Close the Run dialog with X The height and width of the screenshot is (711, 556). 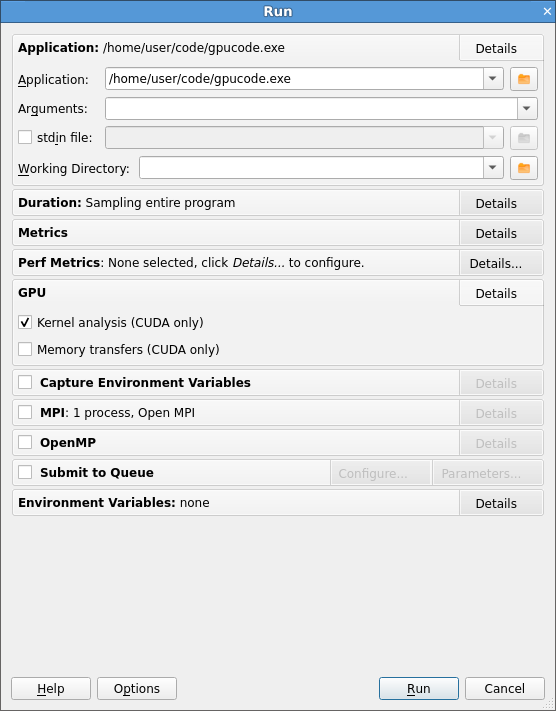coord(547,11)
